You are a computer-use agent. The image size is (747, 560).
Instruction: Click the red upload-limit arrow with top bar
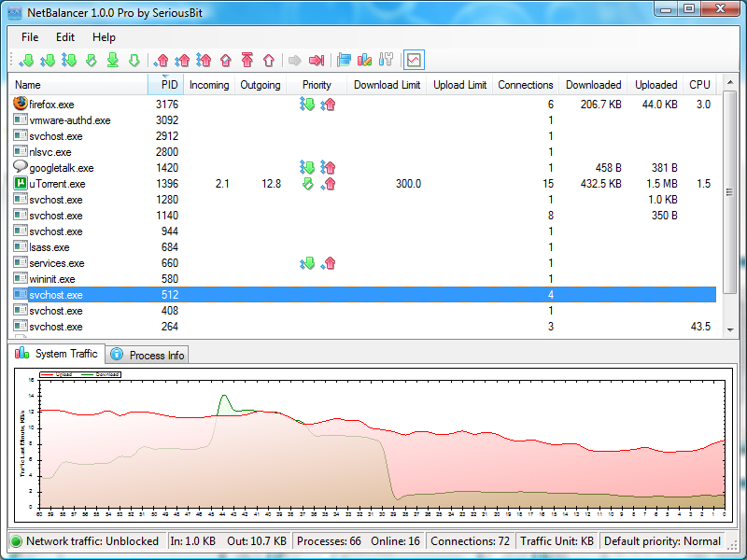247,61
